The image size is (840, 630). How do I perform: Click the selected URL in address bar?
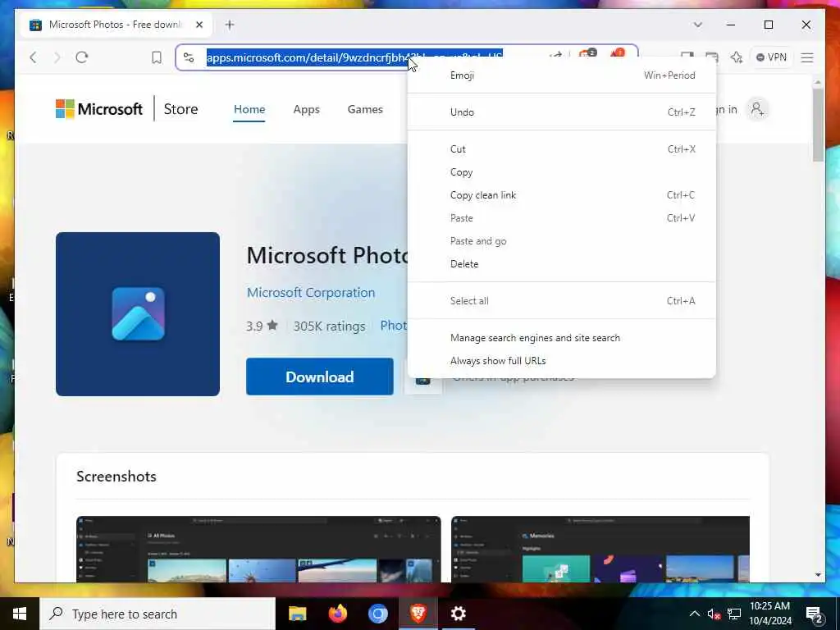pyautogui.click(x=354, y=57)
